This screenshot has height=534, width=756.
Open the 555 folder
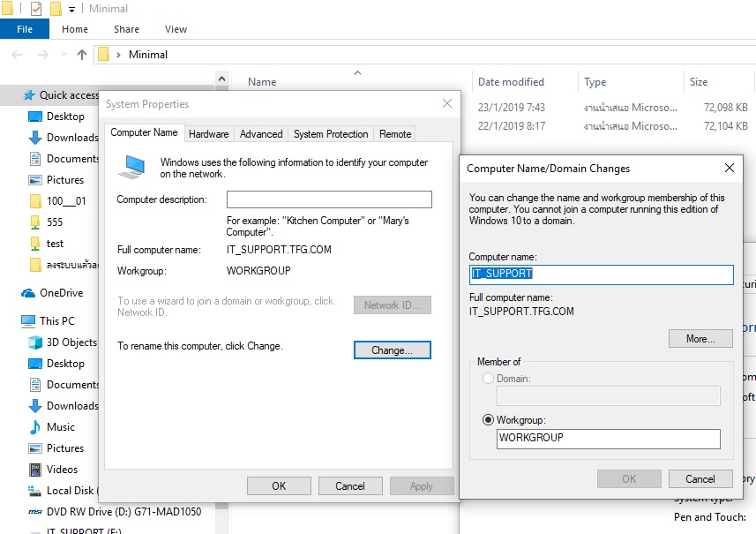pos(46,222)
